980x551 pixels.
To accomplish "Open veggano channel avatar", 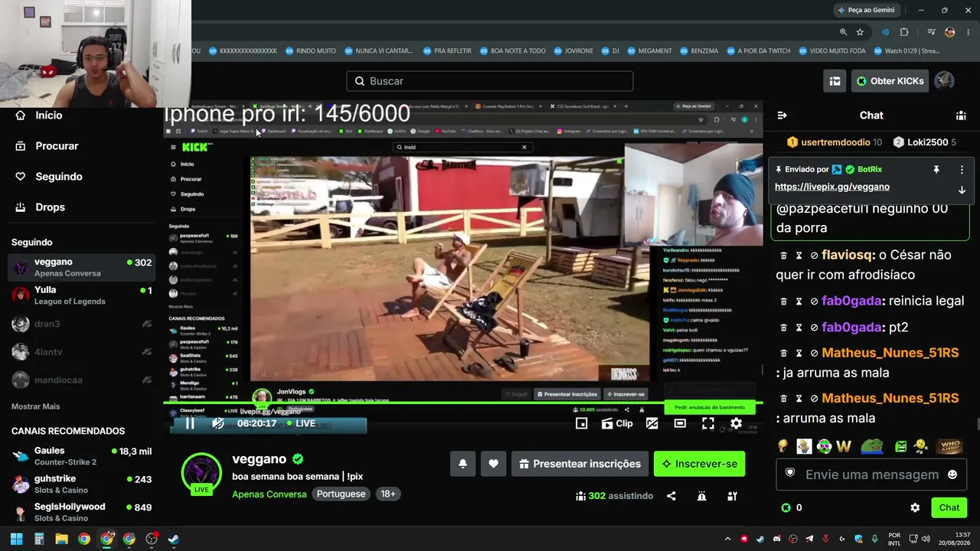I will (x=201, y=472).
